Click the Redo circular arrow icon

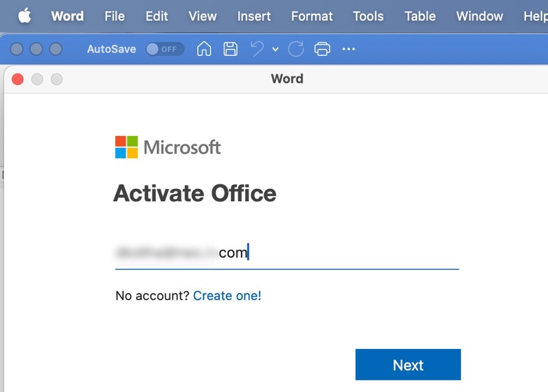[x=296, y=49]
